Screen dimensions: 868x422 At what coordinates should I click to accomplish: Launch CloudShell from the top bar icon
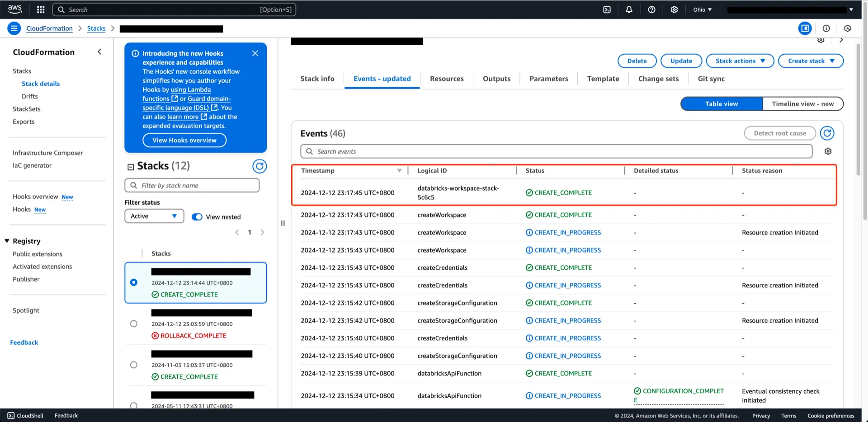(607, 9)
